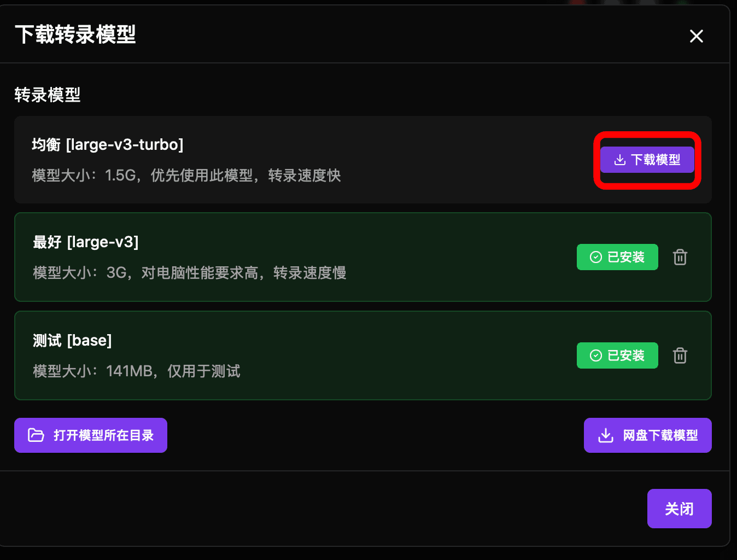The height and width of the screenshot is (560, 737).
Task: Download the 均衡 [large-v3-turbo] model
Action: pyautogui.click(x=647, y=160)
